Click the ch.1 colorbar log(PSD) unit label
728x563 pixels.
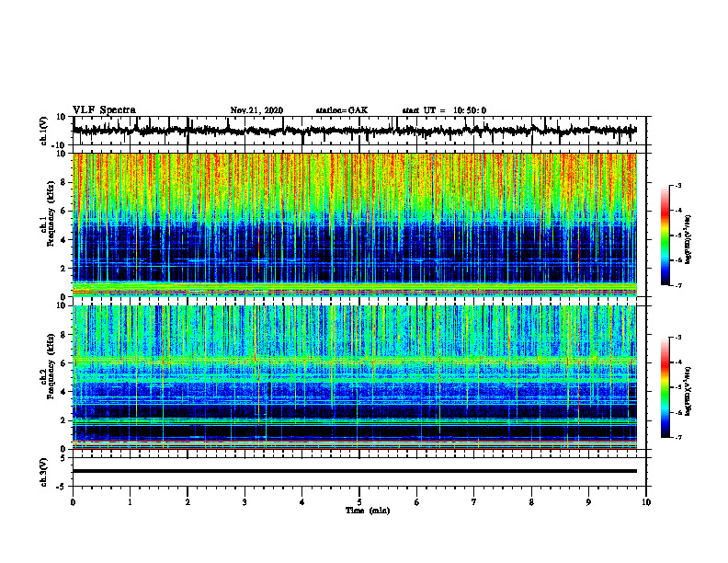(688, 240)
